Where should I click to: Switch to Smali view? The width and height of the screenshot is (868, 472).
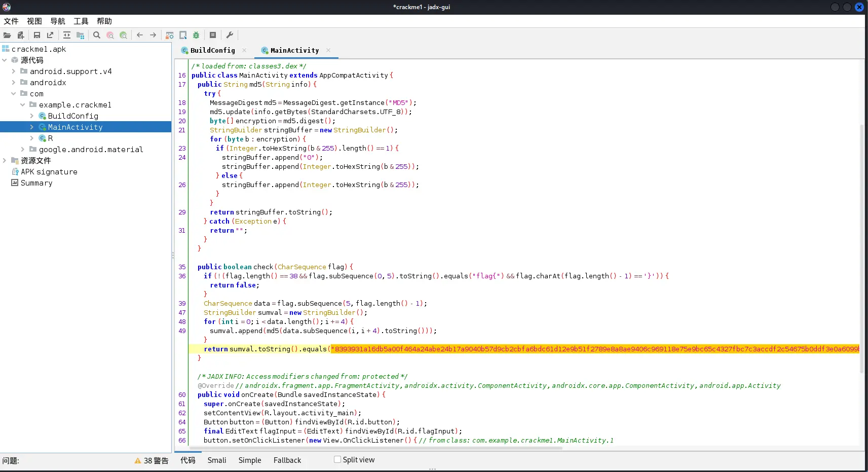point(217,460)
